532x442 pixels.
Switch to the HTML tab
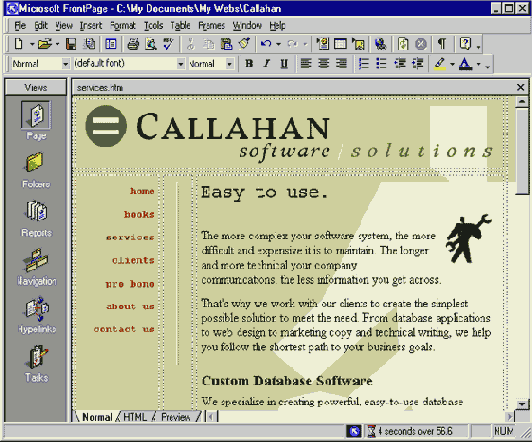(135, 417)
